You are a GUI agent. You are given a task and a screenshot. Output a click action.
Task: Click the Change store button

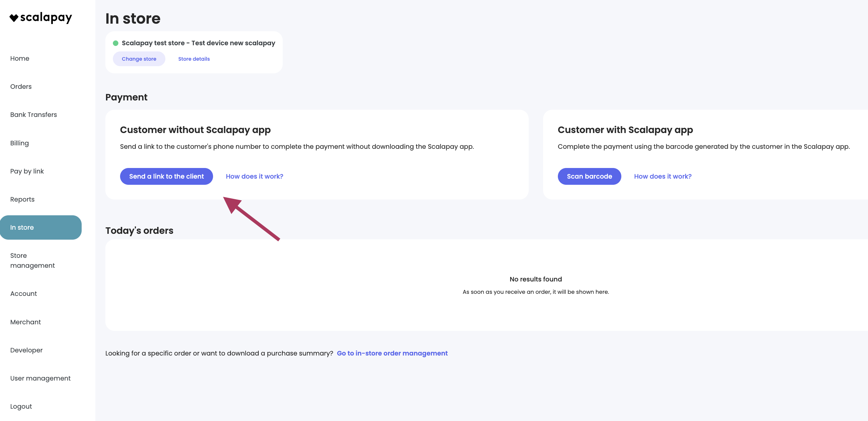[x=139, y=59]
